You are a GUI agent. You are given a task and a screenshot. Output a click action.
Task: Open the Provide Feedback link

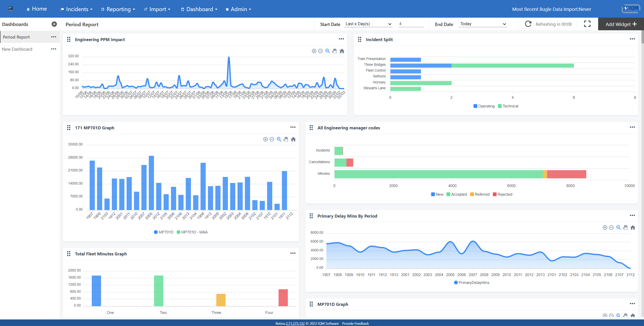pos(355,323)
